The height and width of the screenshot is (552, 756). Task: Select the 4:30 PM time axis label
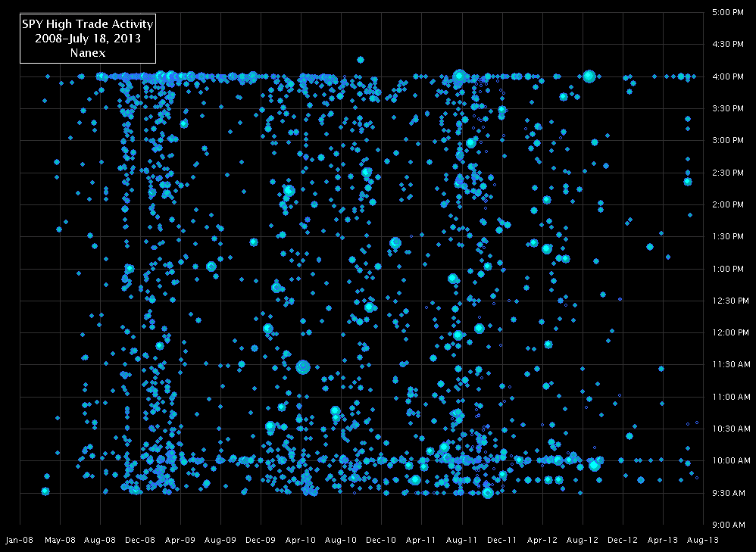pos(727,45)
